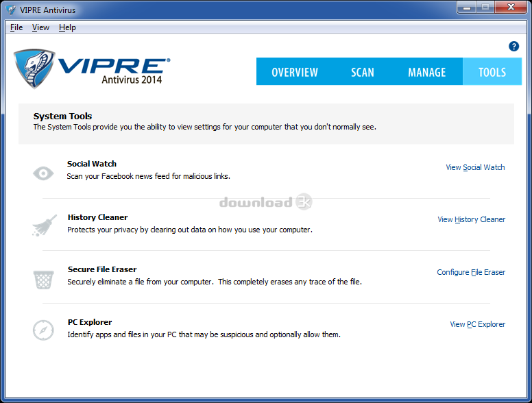Click the VIPRE cobra shield logo
The image size is (532, 403).
pos(34,69)
